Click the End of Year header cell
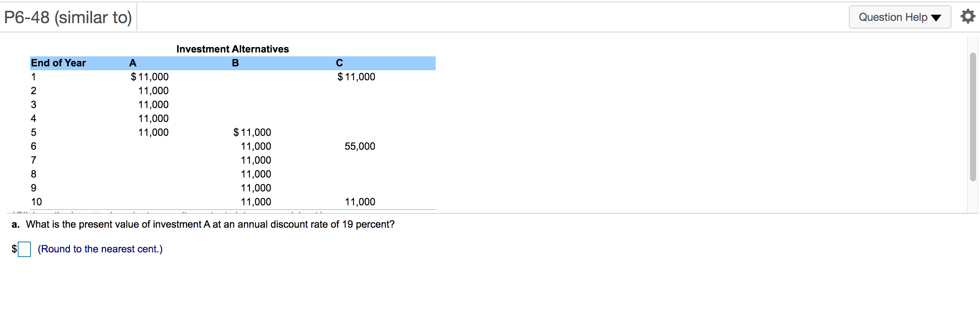Image resolution: width=980 pixels, height=318 pixels. pos(58,63)
